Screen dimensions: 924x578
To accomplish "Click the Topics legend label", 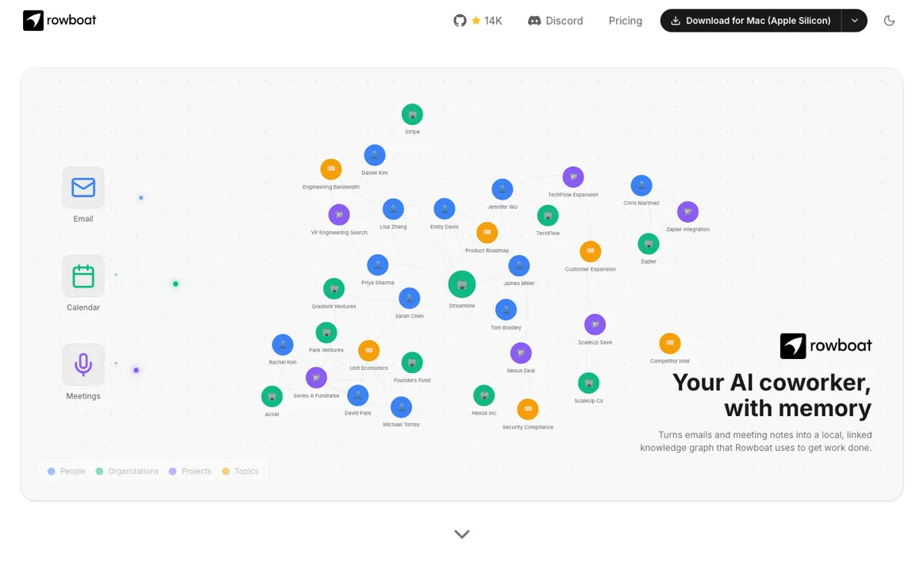I will tap(246, 471).
